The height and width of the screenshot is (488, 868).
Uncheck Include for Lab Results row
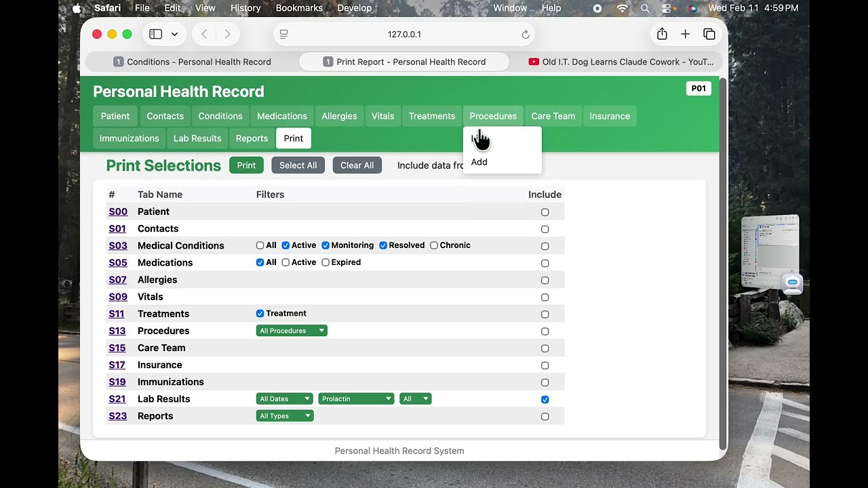[x=545, y=399]
